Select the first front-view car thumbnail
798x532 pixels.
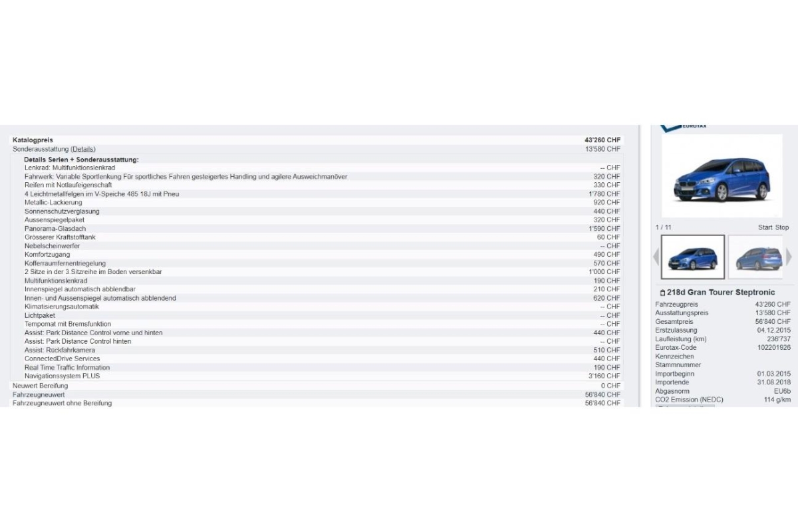coord(692,257)
